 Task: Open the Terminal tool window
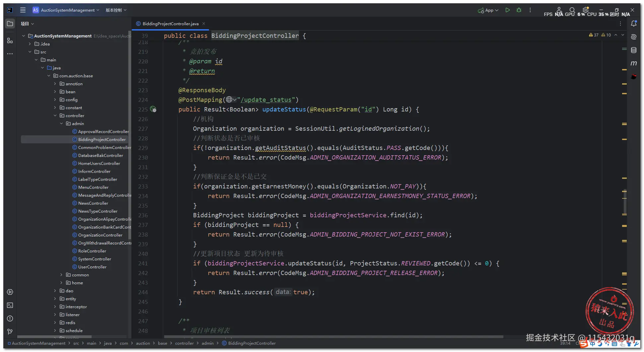point(10,305)
